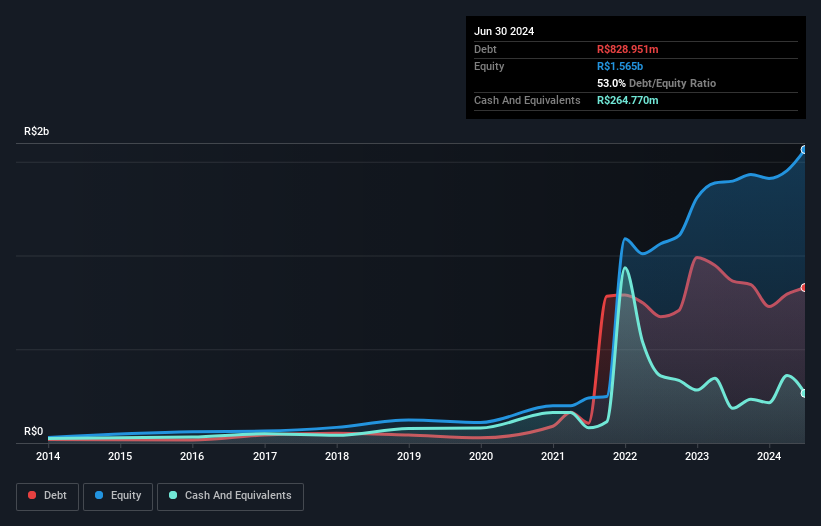Click the R$2b y-axis label
The width and height of the screenshot is (821, 526).
[37, 131]
